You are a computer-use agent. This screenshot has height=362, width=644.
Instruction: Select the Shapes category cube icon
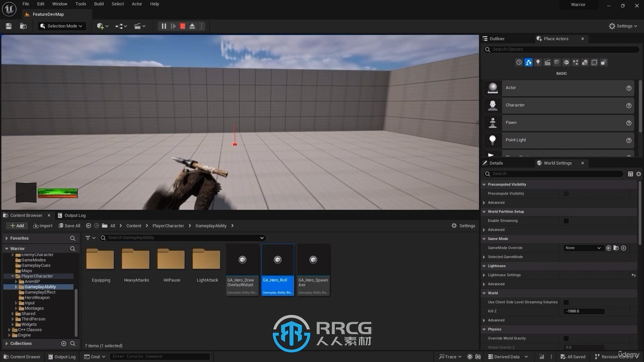(556, 62)
